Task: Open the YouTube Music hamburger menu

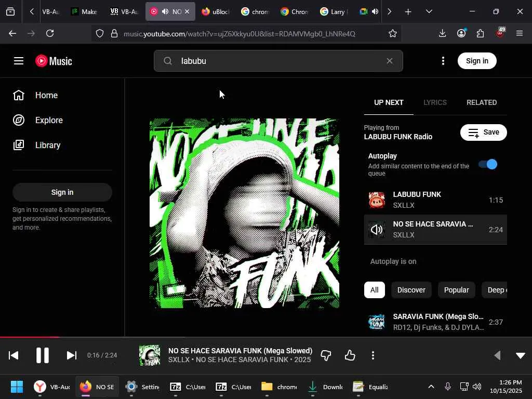Action: [19, 61]
